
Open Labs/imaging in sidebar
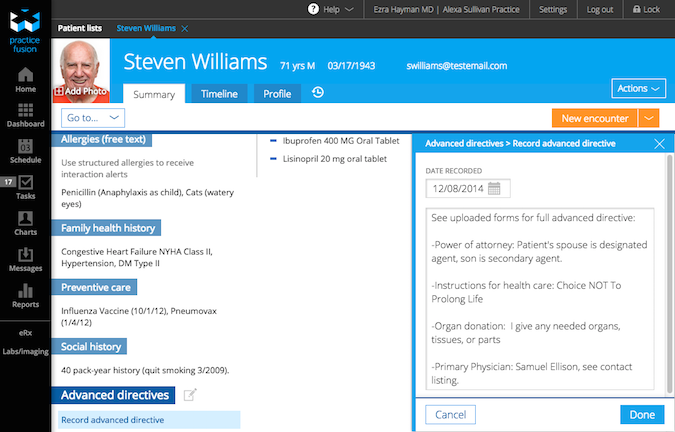[25, 352]
